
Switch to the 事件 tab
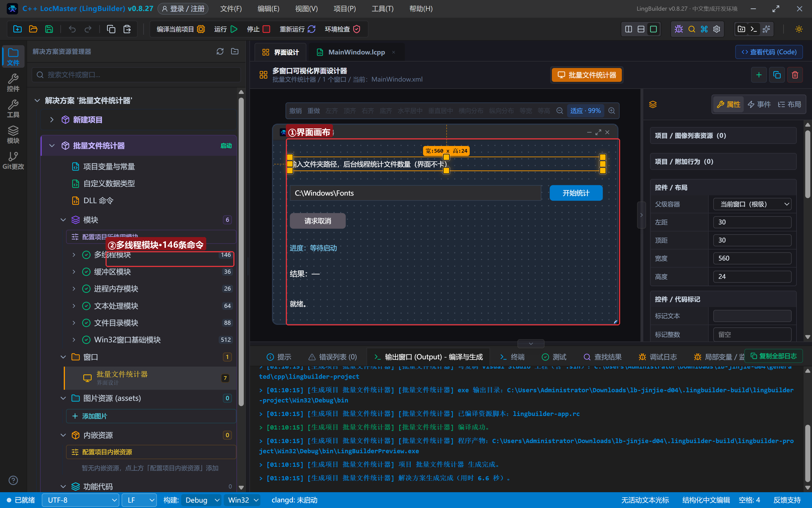(x=759, y=104)
